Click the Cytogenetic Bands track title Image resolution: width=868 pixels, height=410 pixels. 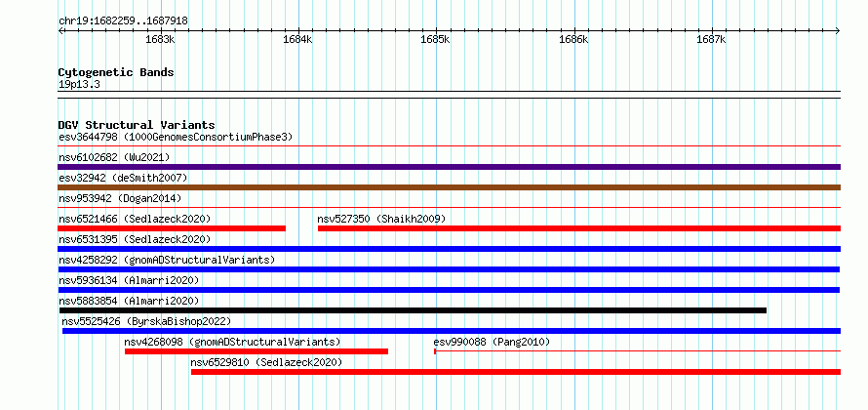(116, 72)
